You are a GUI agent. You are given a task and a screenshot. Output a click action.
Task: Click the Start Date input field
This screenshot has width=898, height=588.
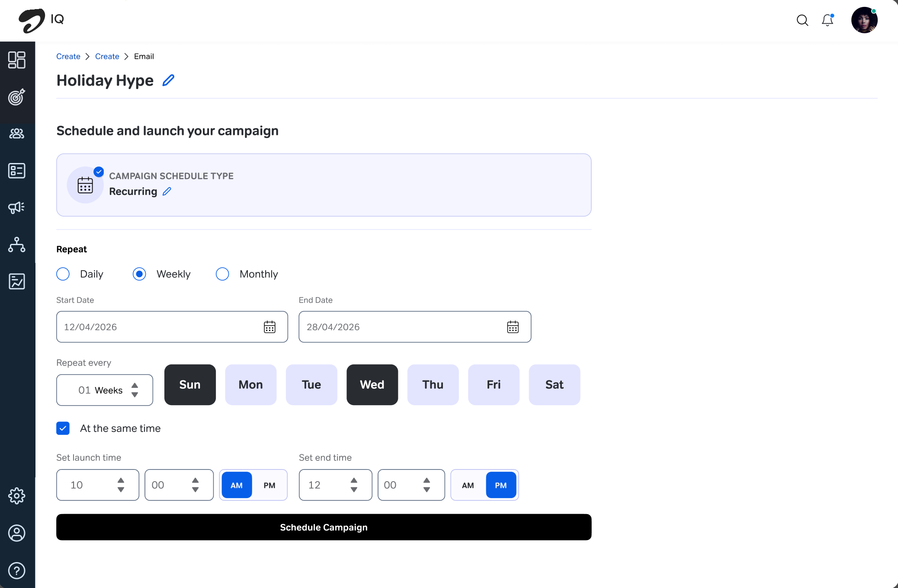[x=172, y=327]
